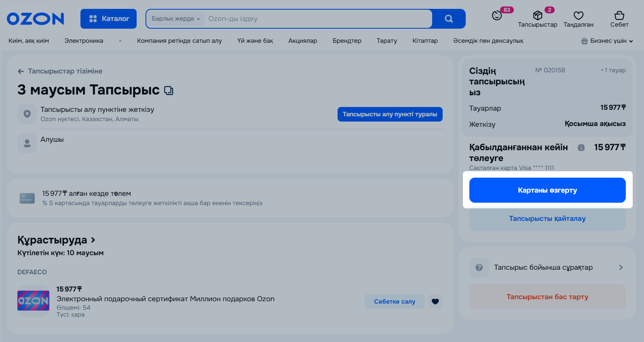Open Тапсырысты алу пункті туралы button
This screenshot has height=342, width=644.
(390, 114)
